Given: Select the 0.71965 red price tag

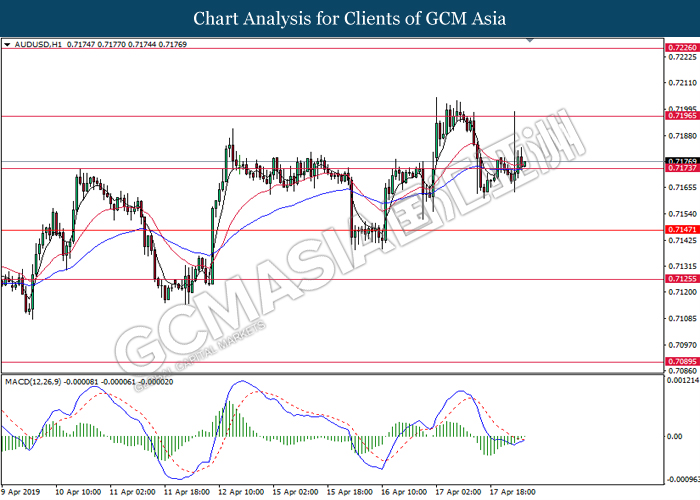Looking at the screenshot, I should coord(680,116).
